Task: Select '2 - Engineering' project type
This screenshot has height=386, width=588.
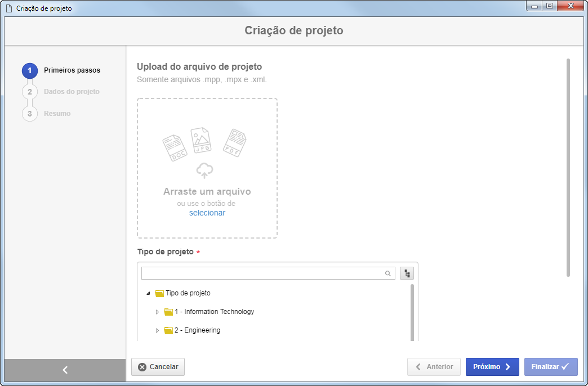Action: pyautogui.click(x=197, y=330)
